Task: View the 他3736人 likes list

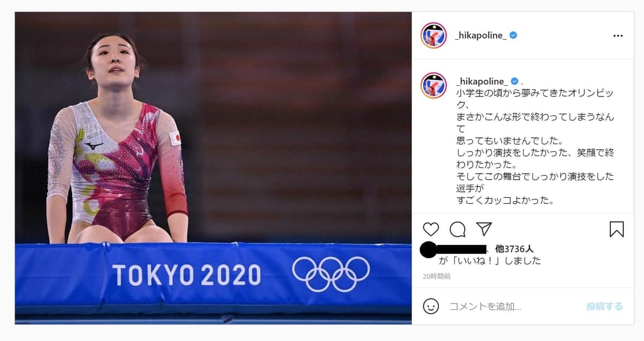Action: (514, 249)
